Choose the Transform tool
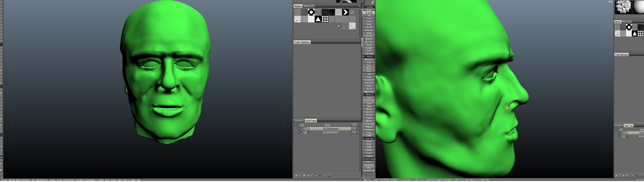Image resolution: width=644 pixels, height=182 pixels. pos(369,80)
